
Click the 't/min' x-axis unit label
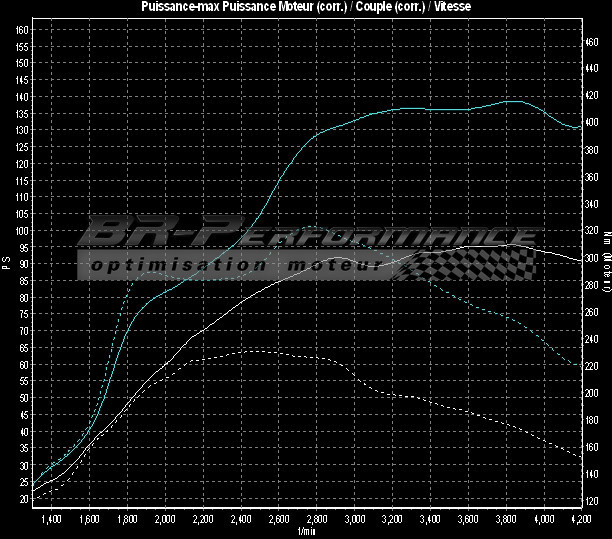pyautogui.click(x=306, y=533)
